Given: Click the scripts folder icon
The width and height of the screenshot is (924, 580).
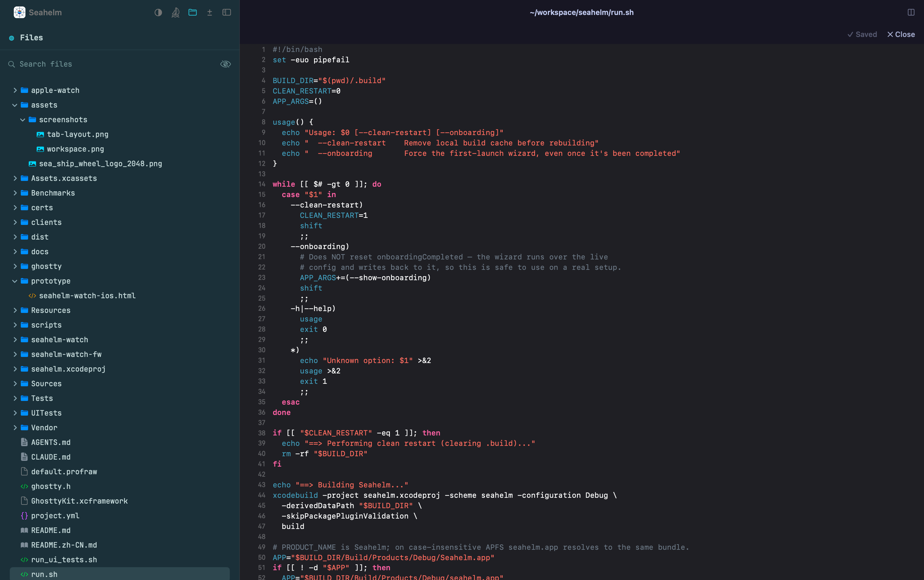Looking at the screenshot, I should [24, 325].
